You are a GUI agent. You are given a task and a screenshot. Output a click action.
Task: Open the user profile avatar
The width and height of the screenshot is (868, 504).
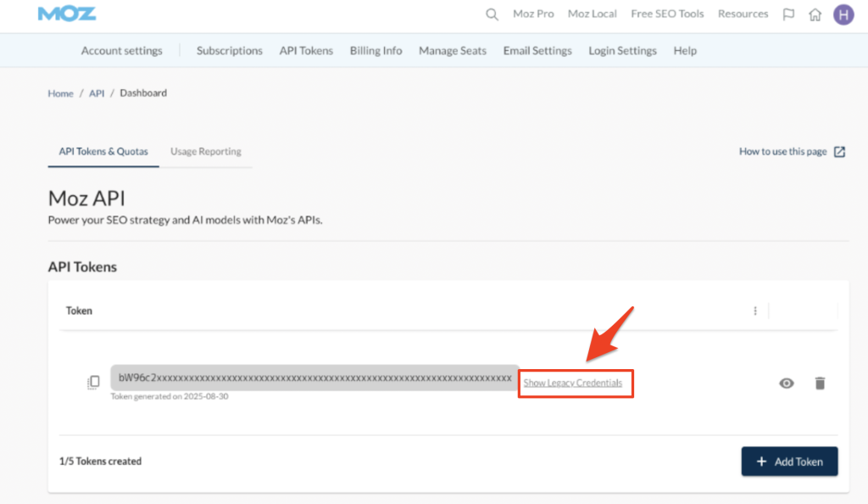[843, 14]
